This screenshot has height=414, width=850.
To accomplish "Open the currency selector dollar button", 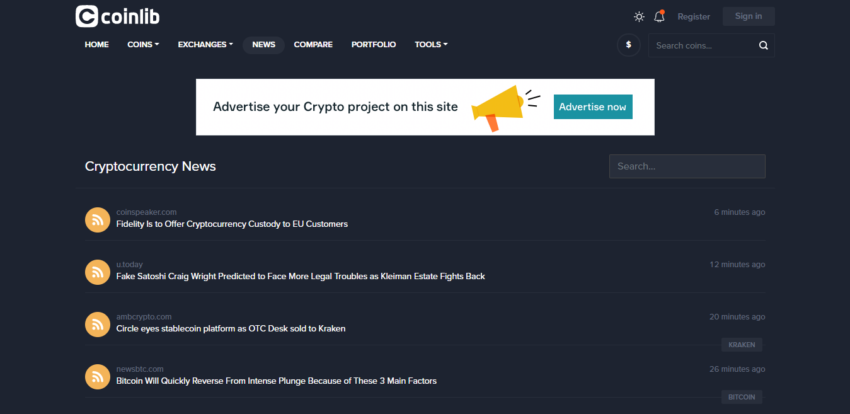I will [629, 45].
